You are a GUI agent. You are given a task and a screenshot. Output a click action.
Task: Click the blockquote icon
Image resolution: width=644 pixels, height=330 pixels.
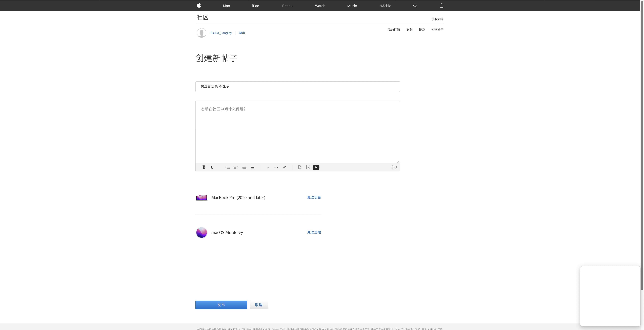click(x=268, y=167)
